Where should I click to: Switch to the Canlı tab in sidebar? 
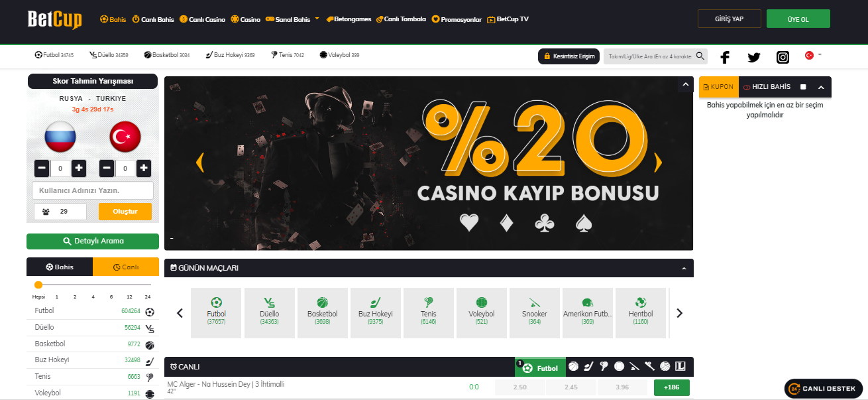pyautogui.click(x=126, y=267)
